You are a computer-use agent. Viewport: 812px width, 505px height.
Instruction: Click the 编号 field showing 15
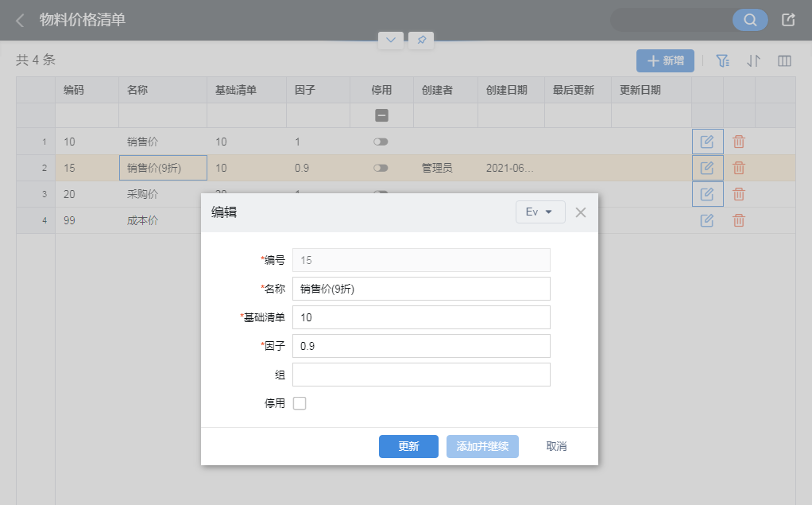(x=421, y=260)
